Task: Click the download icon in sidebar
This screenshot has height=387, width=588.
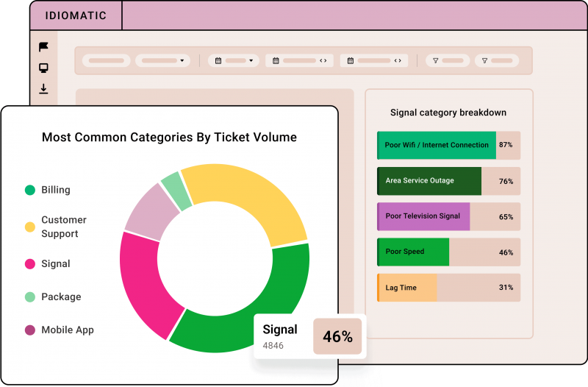Action: pyautogui.click(x=43, y=88)
